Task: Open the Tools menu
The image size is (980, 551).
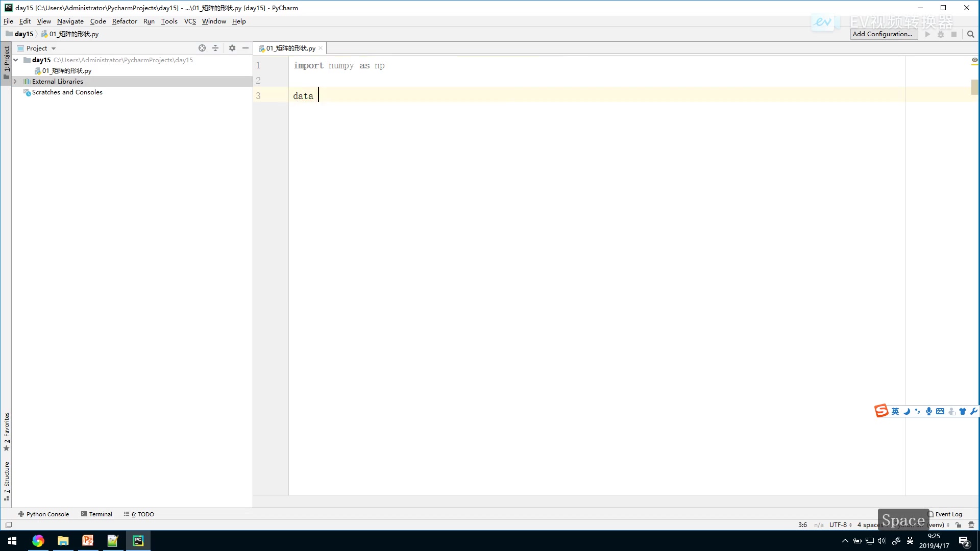Action: tap(169, 21)
